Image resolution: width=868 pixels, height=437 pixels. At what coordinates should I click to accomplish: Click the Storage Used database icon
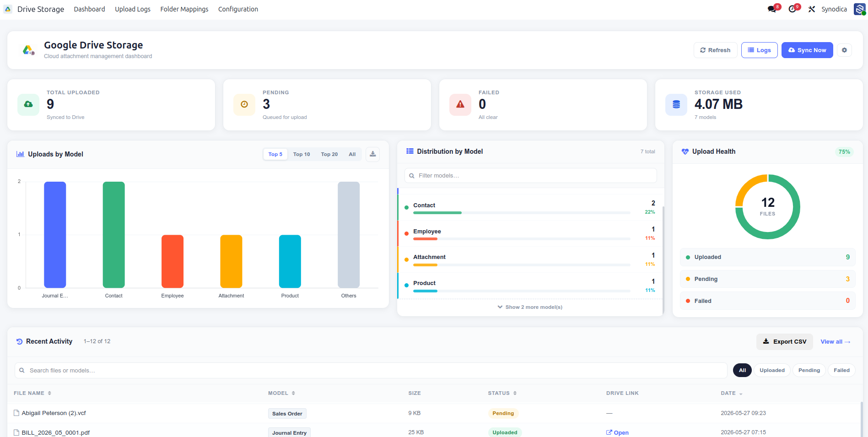click(x=676, y=104)
